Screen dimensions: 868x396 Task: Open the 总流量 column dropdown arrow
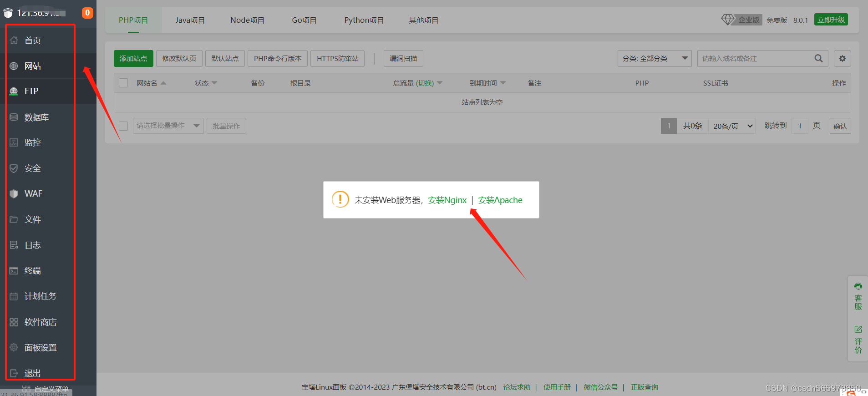tap(440, 83)
